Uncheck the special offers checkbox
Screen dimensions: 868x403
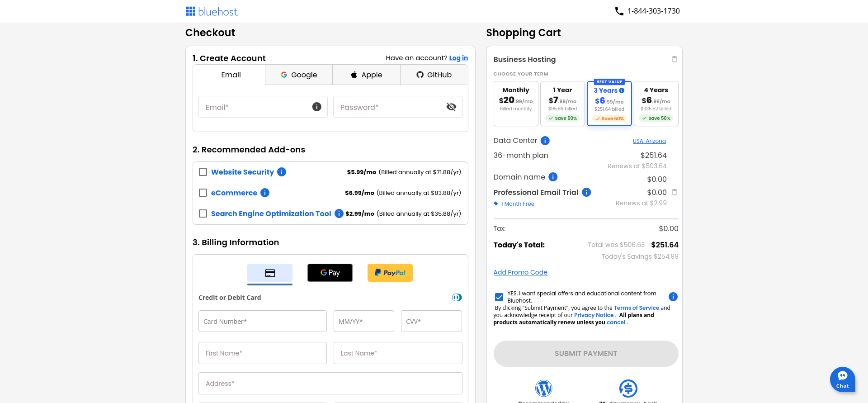[499, 297]
